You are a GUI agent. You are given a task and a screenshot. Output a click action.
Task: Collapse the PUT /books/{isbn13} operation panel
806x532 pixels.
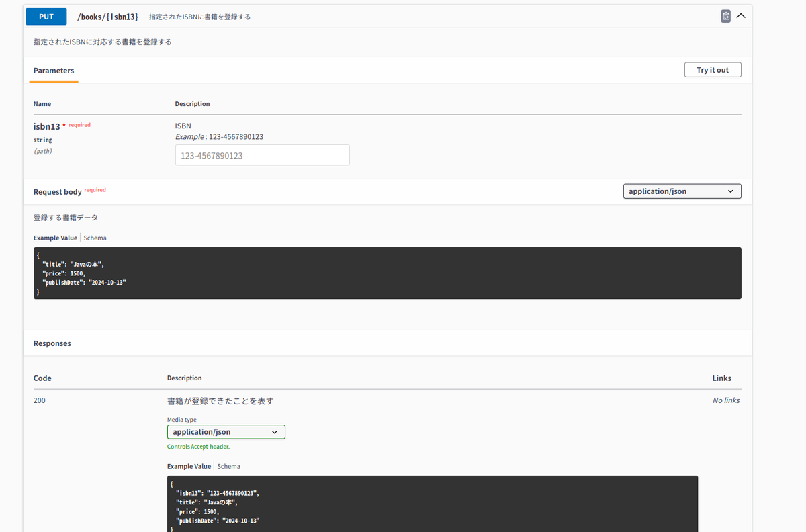pos(741,15)
